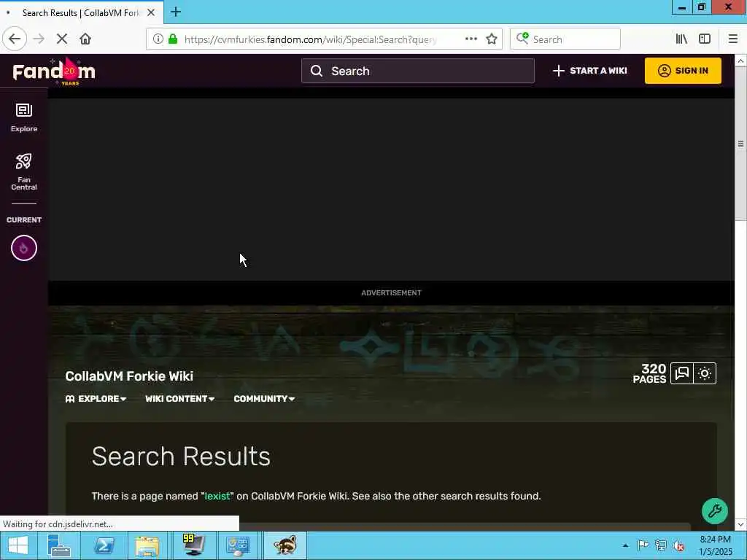Click the muted volume tray icon
Viewport: 747px width, 560px height.
678,545
